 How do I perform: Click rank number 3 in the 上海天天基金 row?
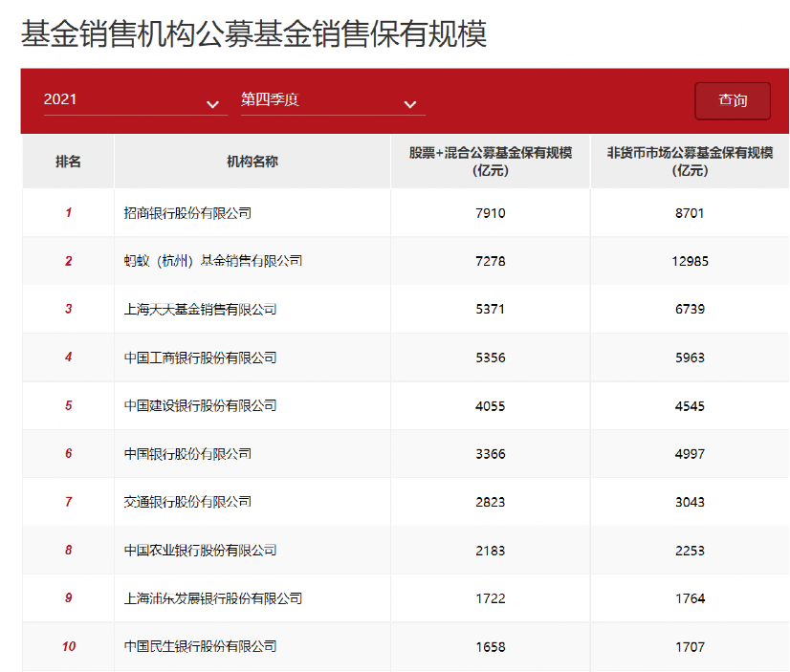(69, 309)
